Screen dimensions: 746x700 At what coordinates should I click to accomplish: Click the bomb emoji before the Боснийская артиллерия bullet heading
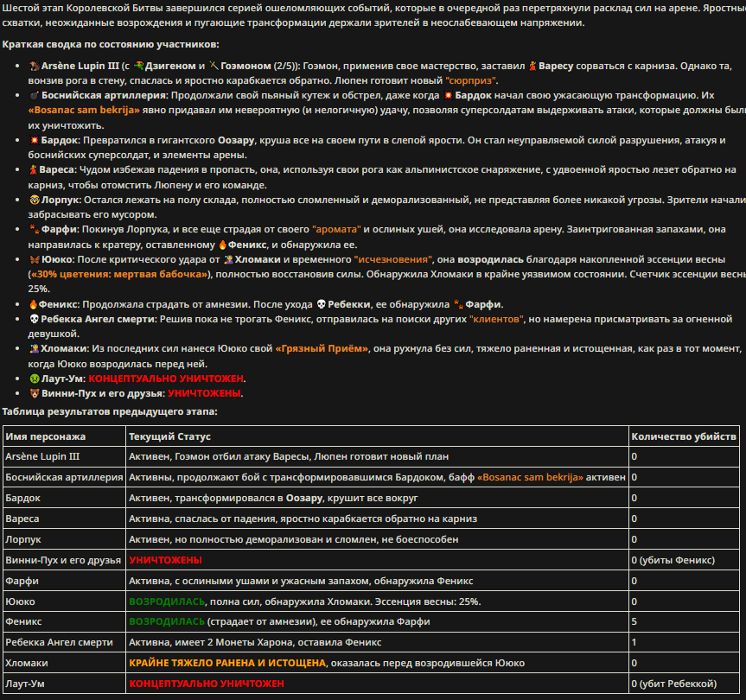click(35, 96)
